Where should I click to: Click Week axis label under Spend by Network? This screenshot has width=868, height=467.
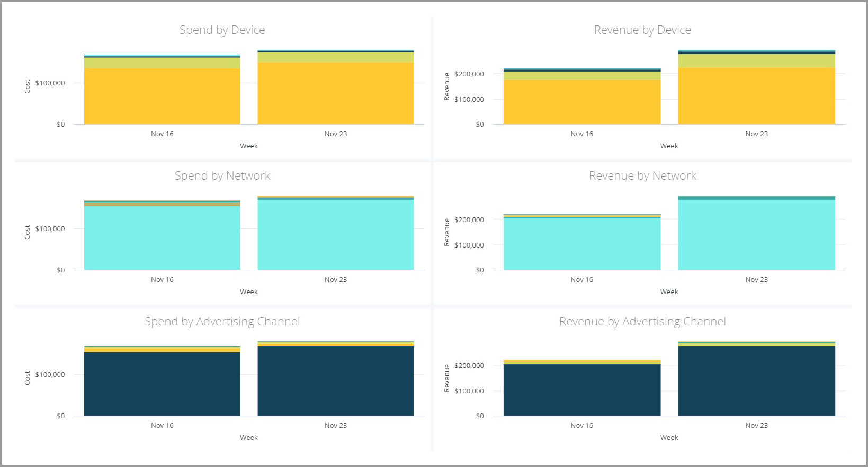(x=249, y=292)
